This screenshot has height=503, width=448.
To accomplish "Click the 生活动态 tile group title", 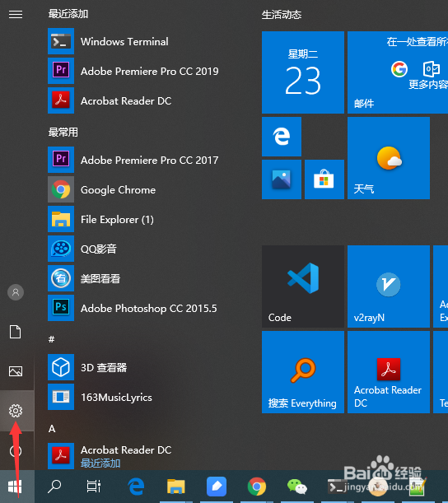I will click(x=282, y=15).
